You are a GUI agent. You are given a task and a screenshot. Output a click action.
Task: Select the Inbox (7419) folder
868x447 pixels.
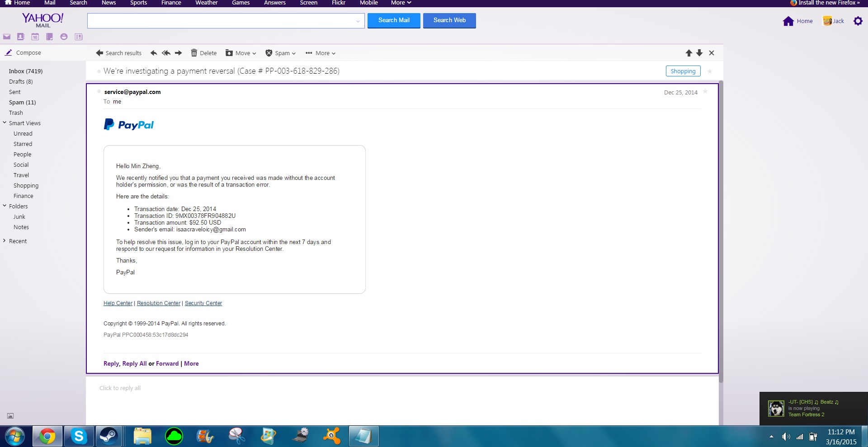tap(26, 71)
